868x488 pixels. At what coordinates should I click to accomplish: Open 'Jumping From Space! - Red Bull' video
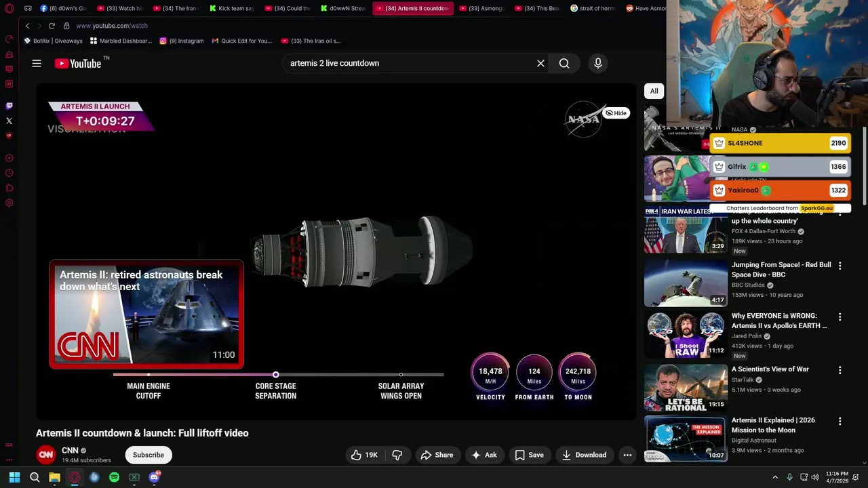point(781,270)
